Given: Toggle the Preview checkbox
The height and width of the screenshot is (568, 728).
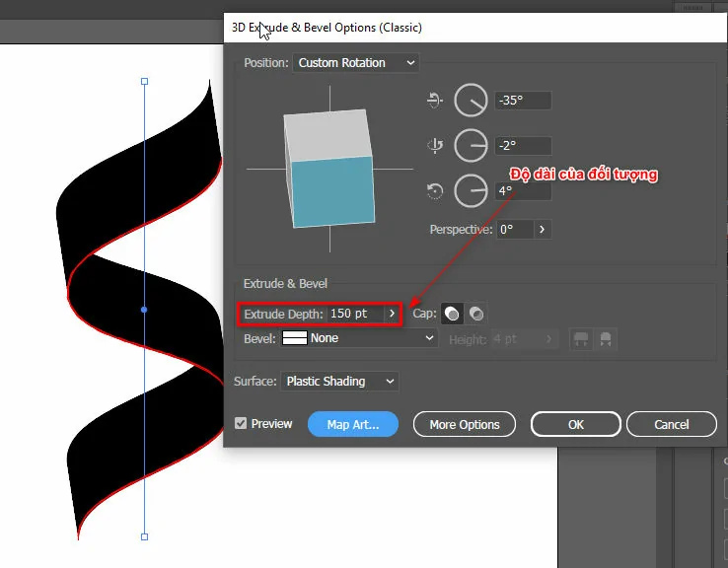Looking at the screenshot, I should pyautogui.click(x=241, y=424).
